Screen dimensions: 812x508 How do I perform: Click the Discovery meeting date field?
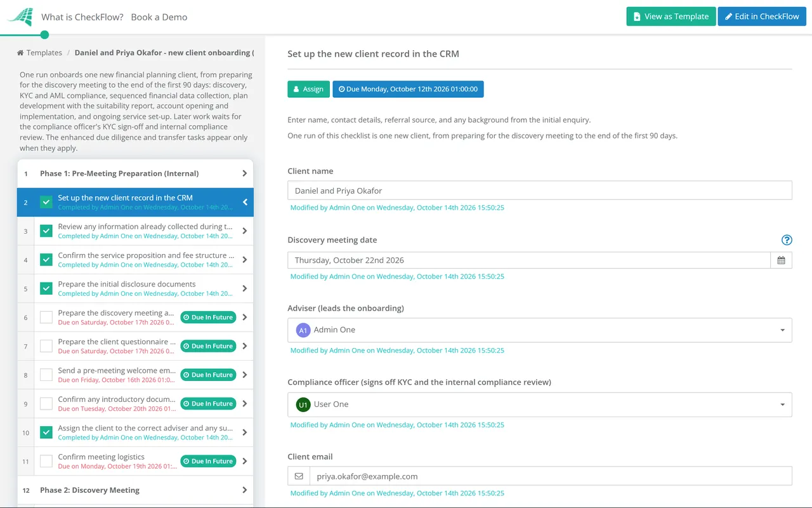(x=529, y=260)
